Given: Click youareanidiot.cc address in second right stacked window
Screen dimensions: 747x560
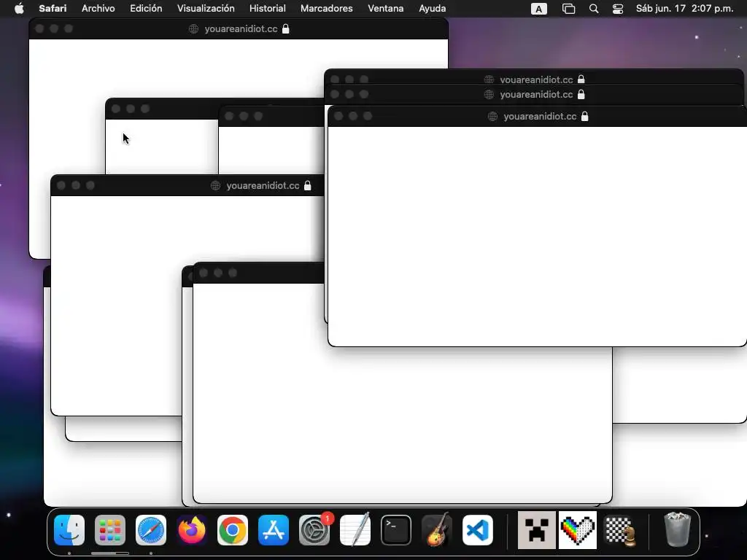Looking at the screenshot, I should (x=536, y=94).
